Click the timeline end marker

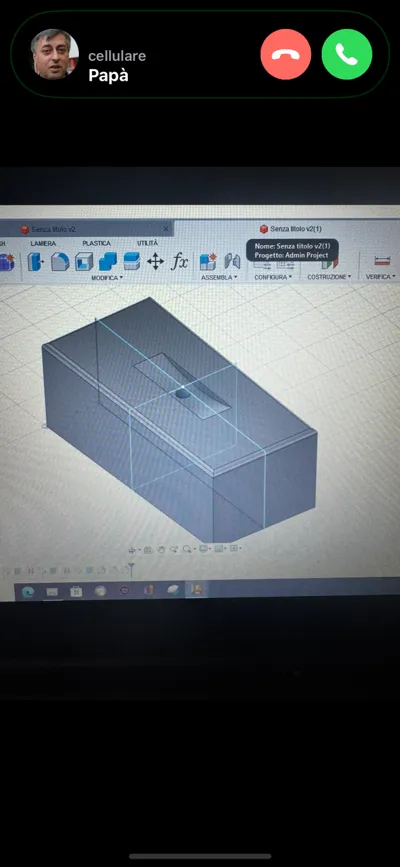click(x=131, y=568)
